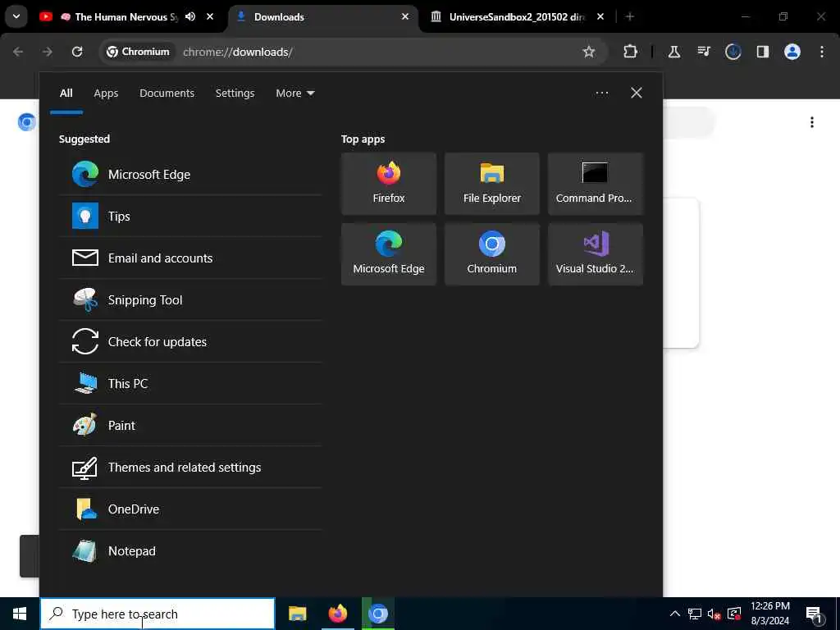Open Command Prompt tile in Top apps
The width and height of the screenshot is (840, 630).
click(596, 184)
